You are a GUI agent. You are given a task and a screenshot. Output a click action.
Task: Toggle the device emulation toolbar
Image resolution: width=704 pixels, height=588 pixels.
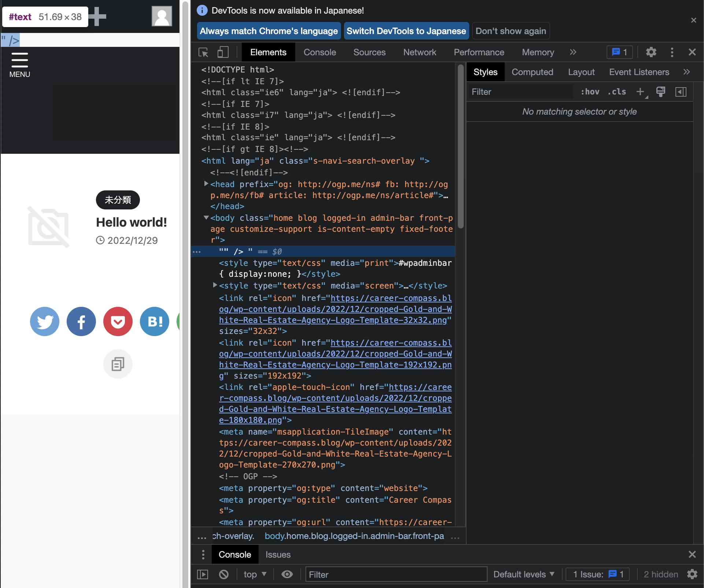223,52
